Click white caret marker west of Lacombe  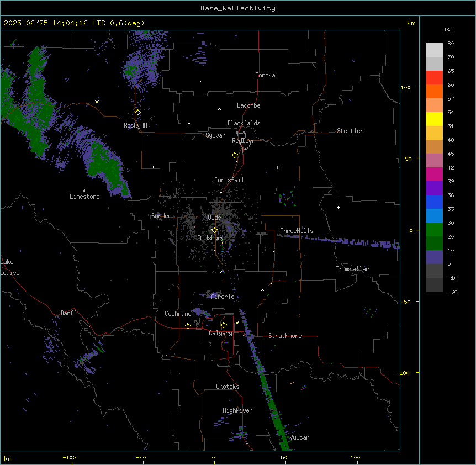pyautogui.click(x=219, y=109)
